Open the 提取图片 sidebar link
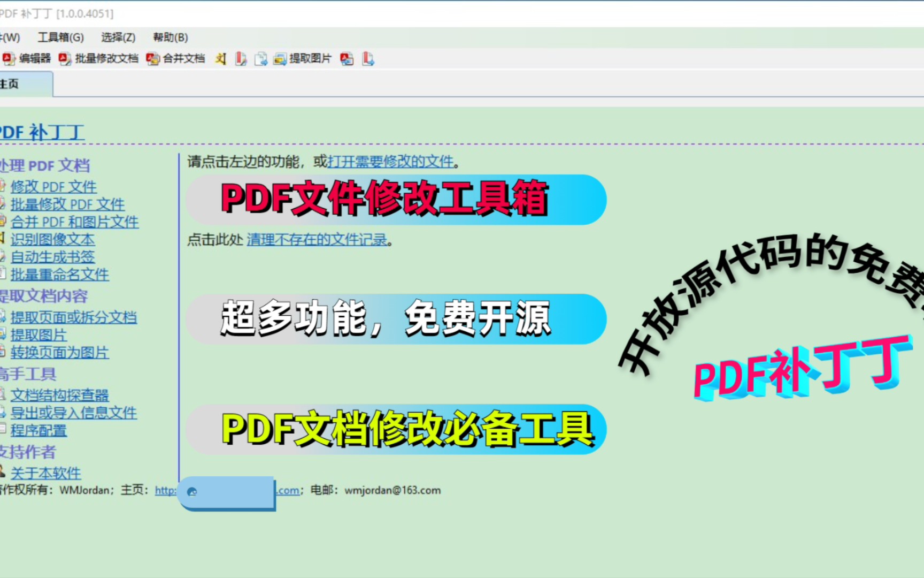Image resolution: width=924 pixels, height=578 pixels. click(38, 334)
